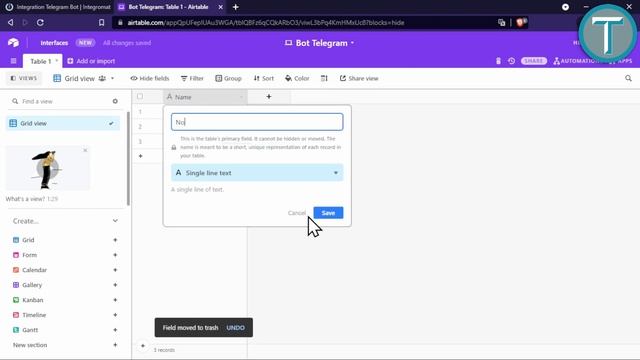Play the What's a view video thumbnail
This screenshot has width=640, height=360.
tap(48, 169)
